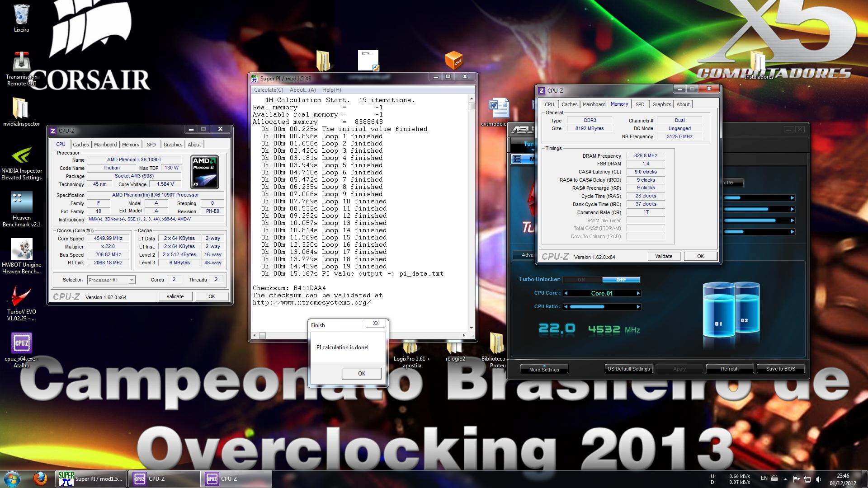868x488 pixels.
Task: Open CPU tab in right CPU-Z window
Action: coord(549,104)
